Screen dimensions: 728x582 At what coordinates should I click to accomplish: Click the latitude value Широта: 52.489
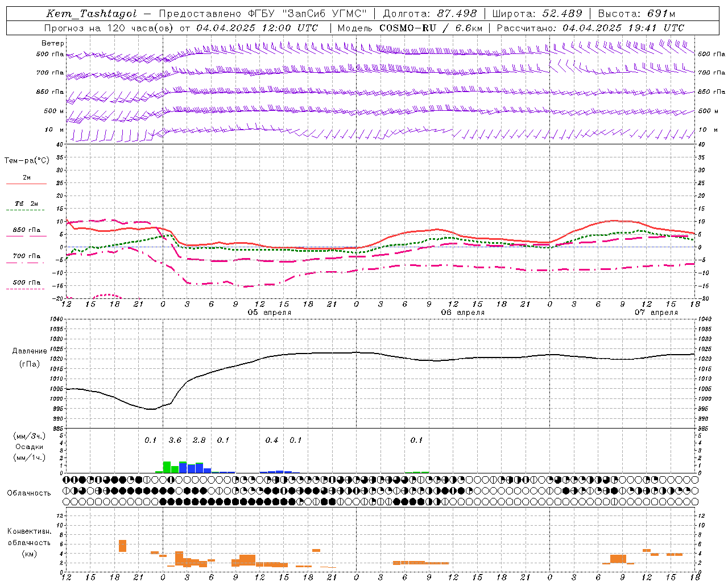pos(537,14)
